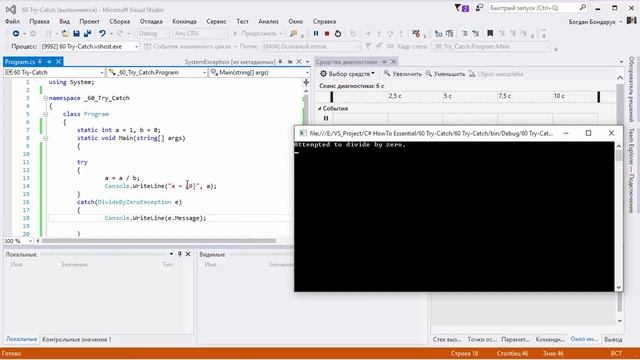Switch to the Точки ос... tab
640x360 pixels.
[x=482, y=339]
